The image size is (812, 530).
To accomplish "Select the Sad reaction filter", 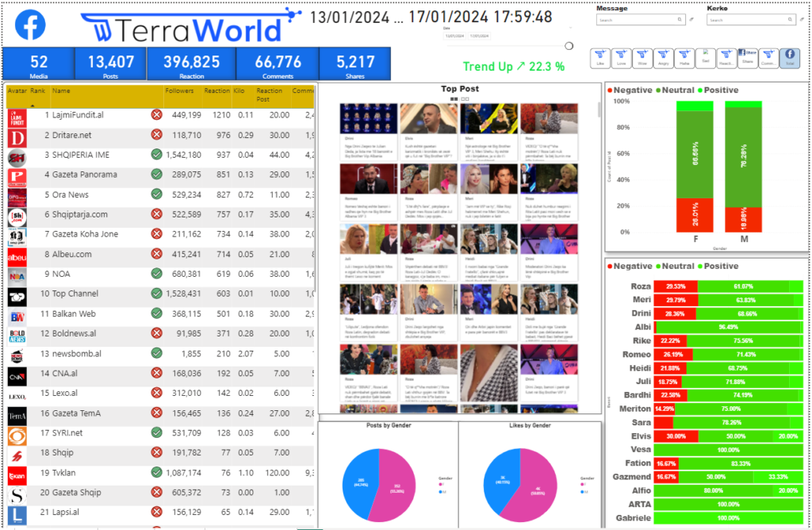I will click(705, 58).
